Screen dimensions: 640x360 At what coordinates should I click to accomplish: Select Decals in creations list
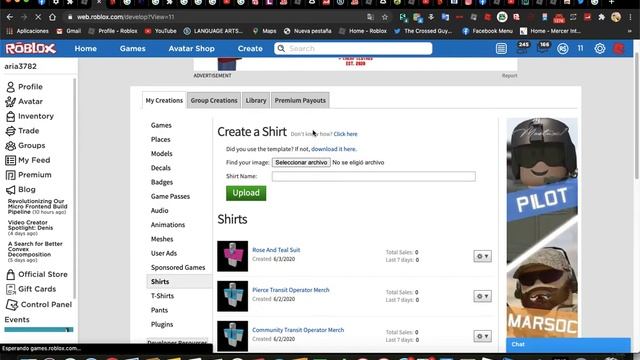click(161, 168)
